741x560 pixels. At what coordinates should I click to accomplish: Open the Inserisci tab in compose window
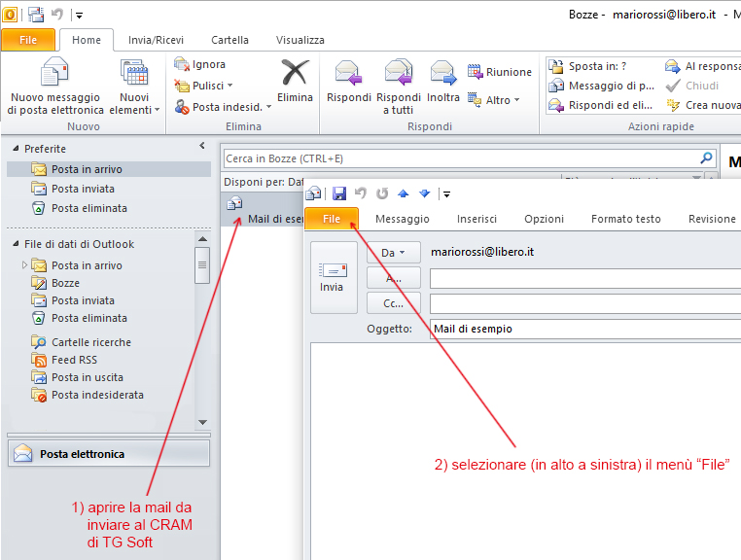point(476,219)
